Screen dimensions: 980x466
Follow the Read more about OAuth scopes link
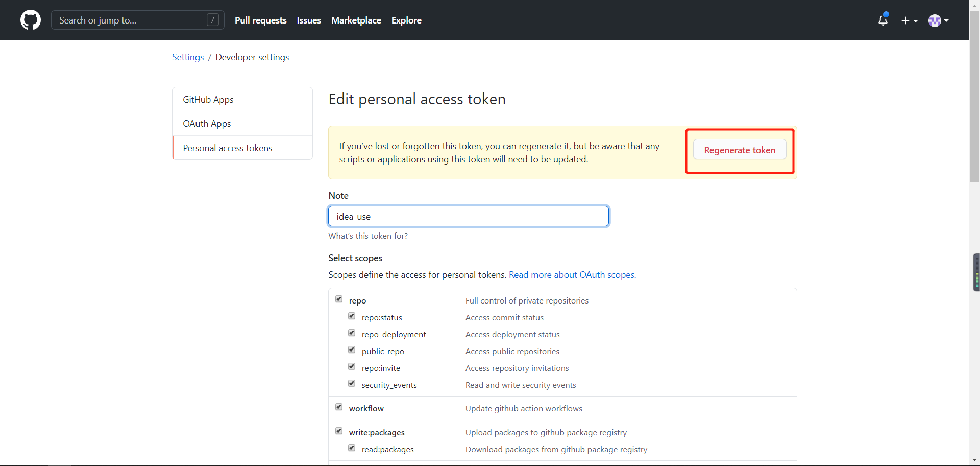point(572,275)
